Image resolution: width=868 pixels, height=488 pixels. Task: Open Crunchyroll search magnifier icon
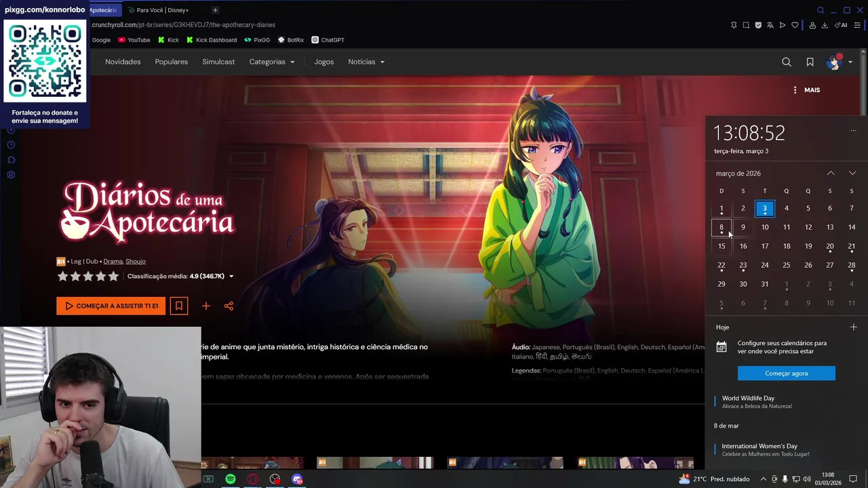pyautogui.click(x=787, y=62)
